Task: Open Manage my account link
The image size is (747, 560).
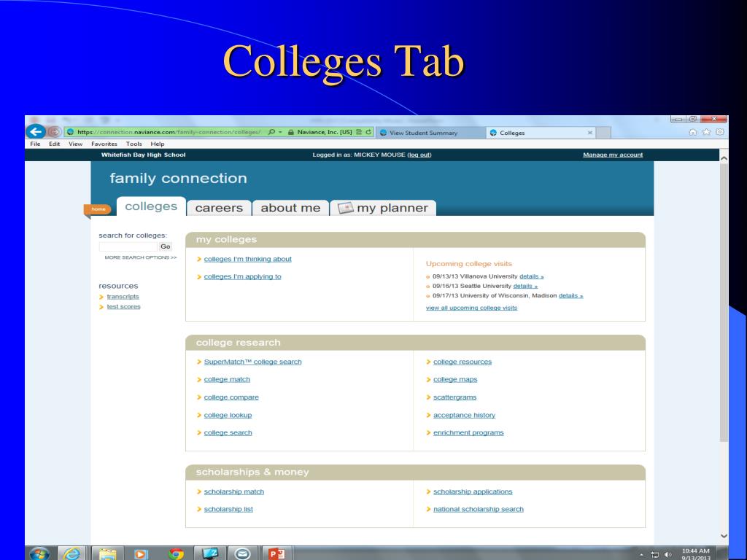Action: (613, 155)
